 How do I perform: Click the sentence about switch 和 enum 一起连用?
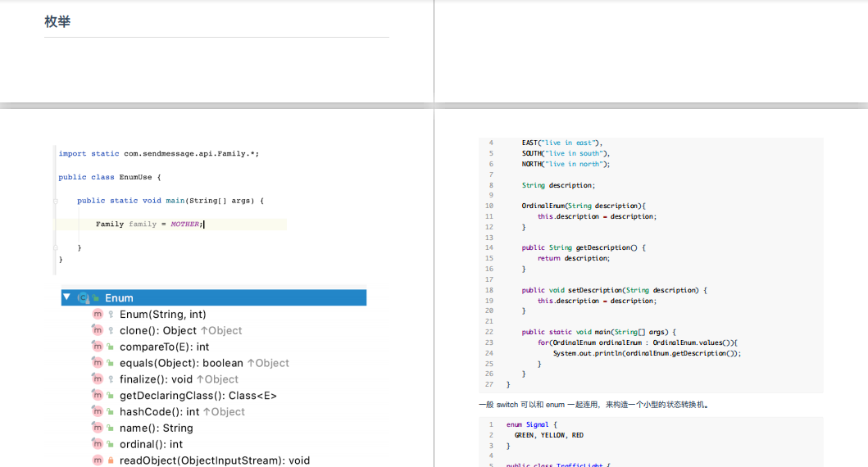pos(593,405)
